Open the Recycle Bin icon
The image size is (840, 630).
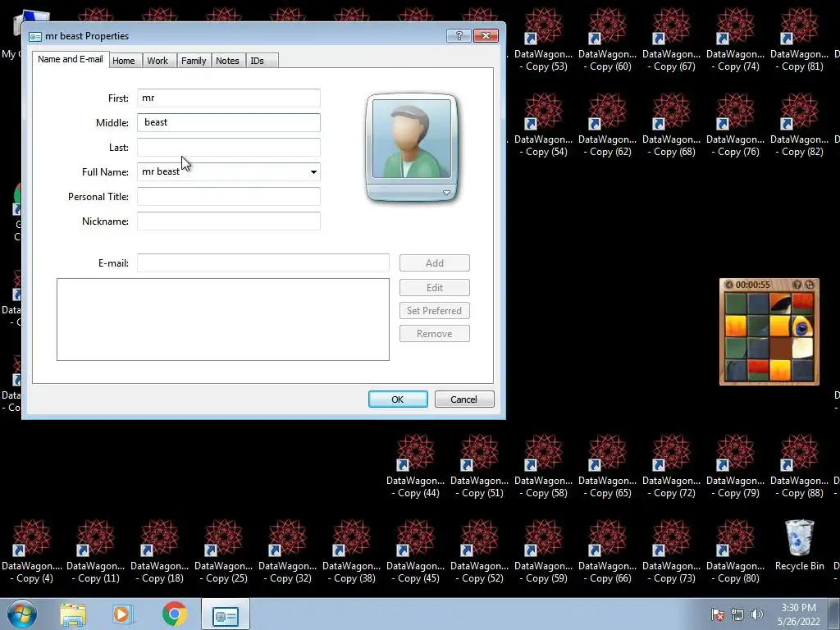coord(799,546)
